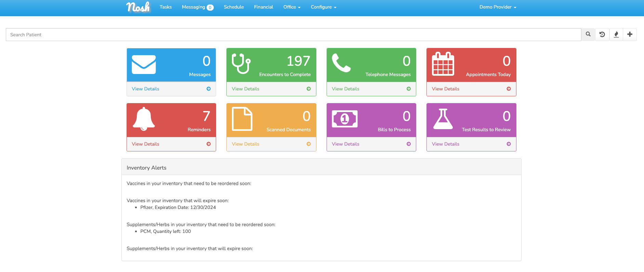Open the Demo Provider user dropdown

pyautogui.click(x=498, y=7)
